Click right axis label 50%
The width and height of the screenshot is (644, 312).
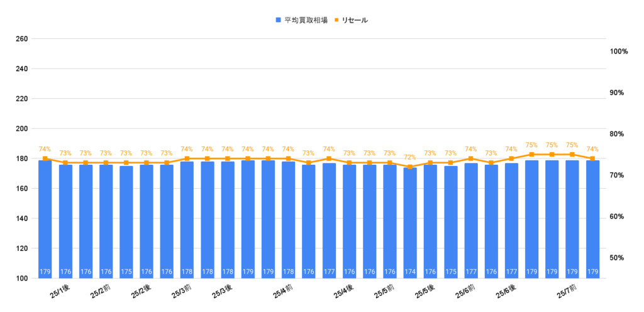(x=617, y=258)
